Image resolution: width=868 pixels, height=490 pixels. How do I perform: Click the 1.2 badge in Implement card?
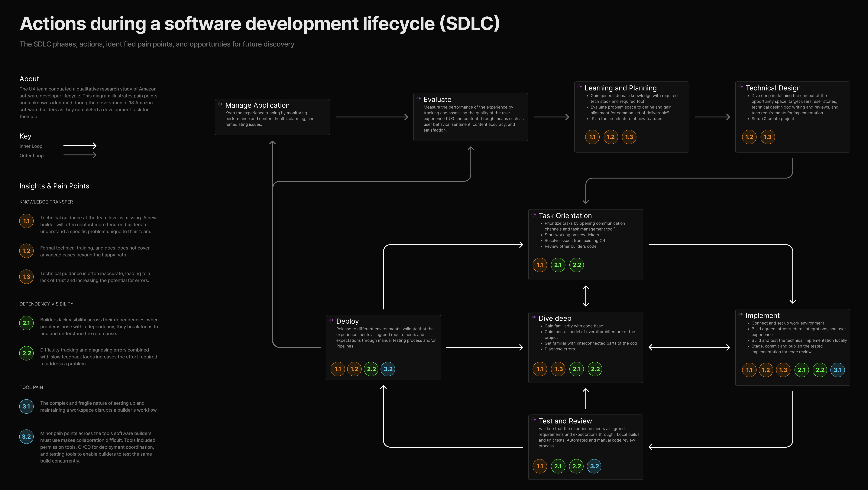pos(766,370)
